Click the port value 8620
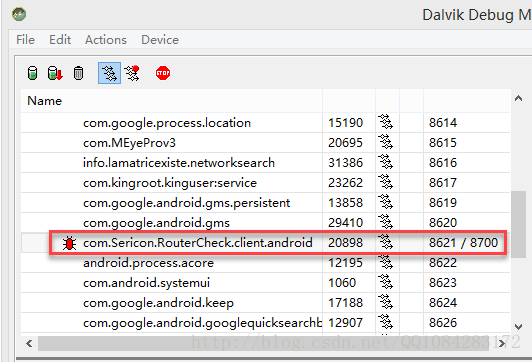The height and width of the screenshot is (362, 532). click(x=443, y=223)
